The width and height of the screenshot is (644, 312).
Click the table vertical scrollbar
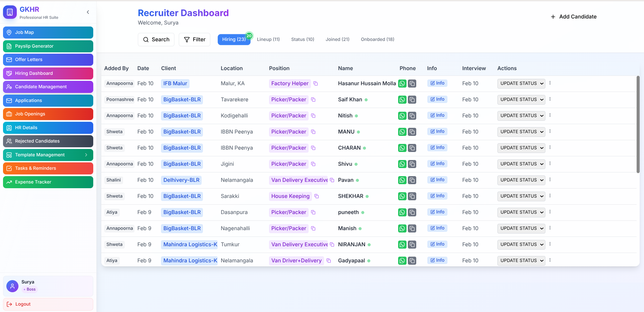(638, 124)
